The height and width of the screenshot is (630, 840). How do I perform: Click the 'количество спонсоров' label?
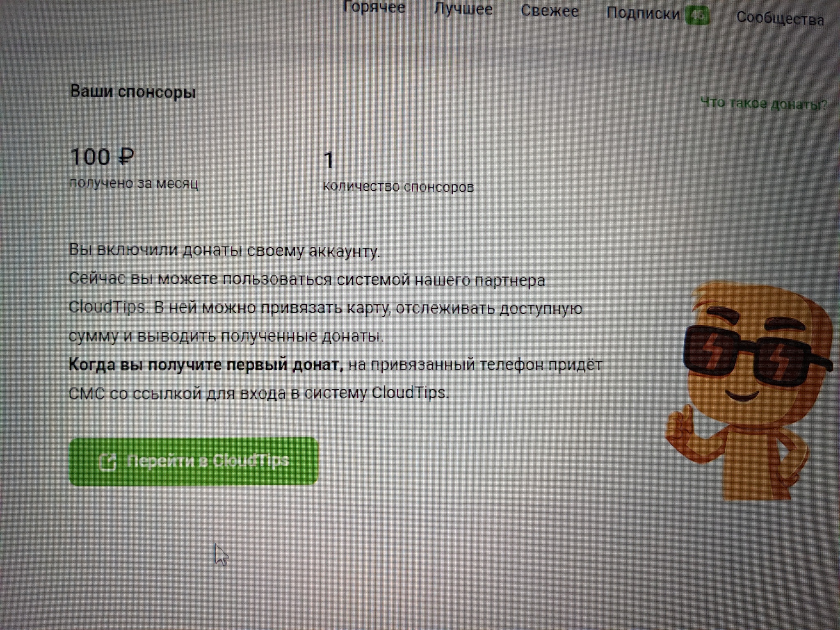(x=398, y=187)
